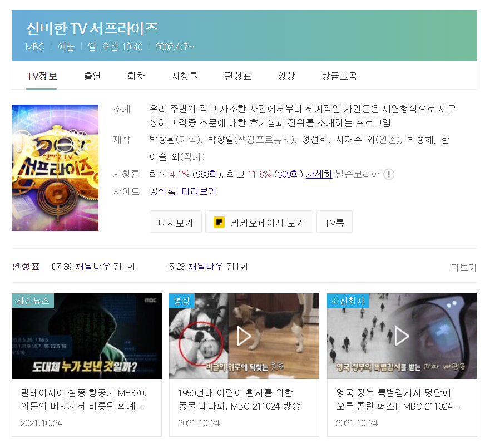Screen dimensions: 490x448
Task: Switch to the 출연 tab
Action: tap(92, 76)
